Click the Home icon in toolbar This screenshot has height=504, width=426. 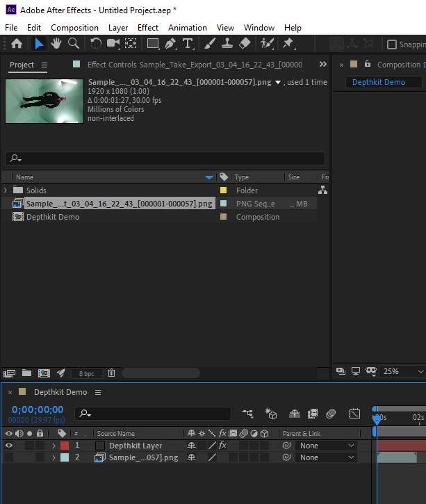(x=17, y=44)
